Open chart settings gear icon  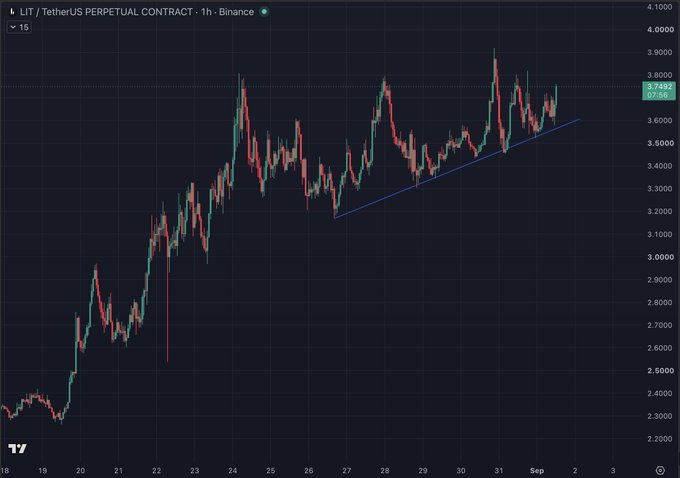click(x=660, y=470)
